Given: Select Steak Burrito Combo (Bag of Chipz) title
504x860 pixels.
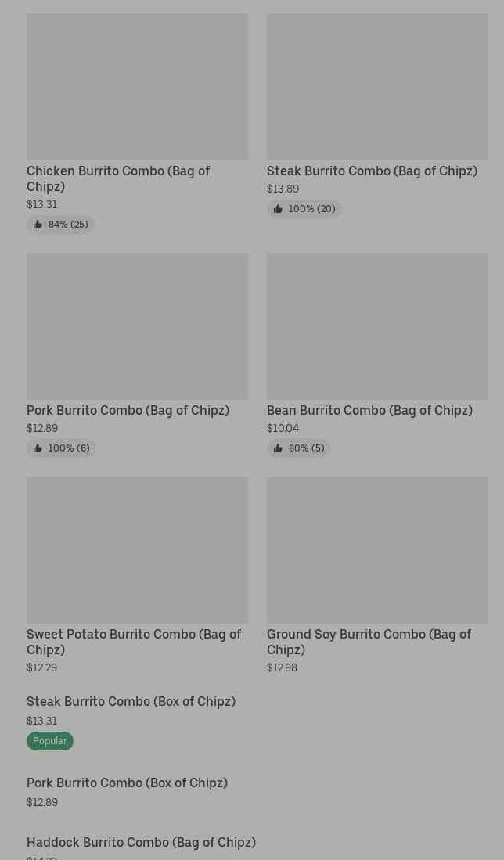Looking at the screenshot, I should pos(372,171).
